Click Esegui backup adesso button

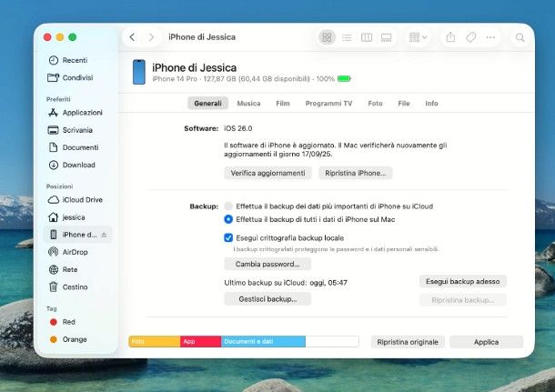[462, 282]
